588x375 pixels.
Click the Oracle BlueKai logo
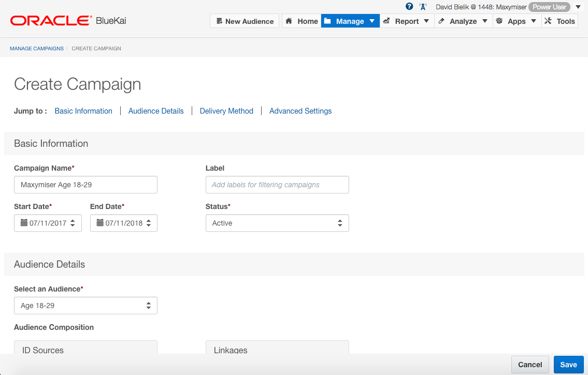point(68,20)
